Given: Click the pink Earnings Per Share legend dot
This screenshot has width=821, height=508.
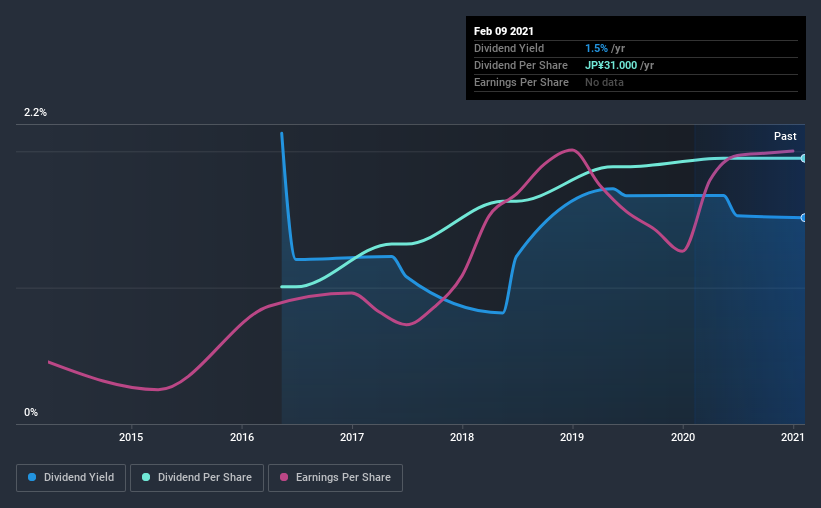Looking at the screenshot, I should point(284,477).
